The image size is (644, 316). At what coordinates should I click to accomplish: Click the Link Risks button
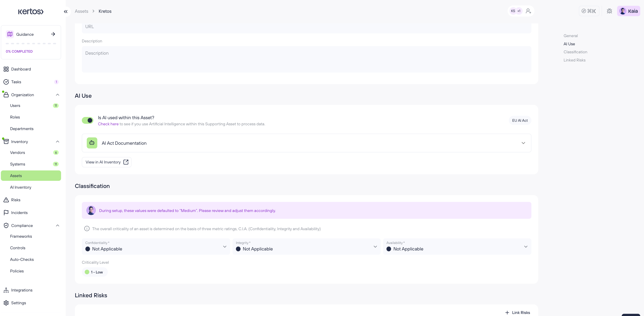(x=517, y=312)
